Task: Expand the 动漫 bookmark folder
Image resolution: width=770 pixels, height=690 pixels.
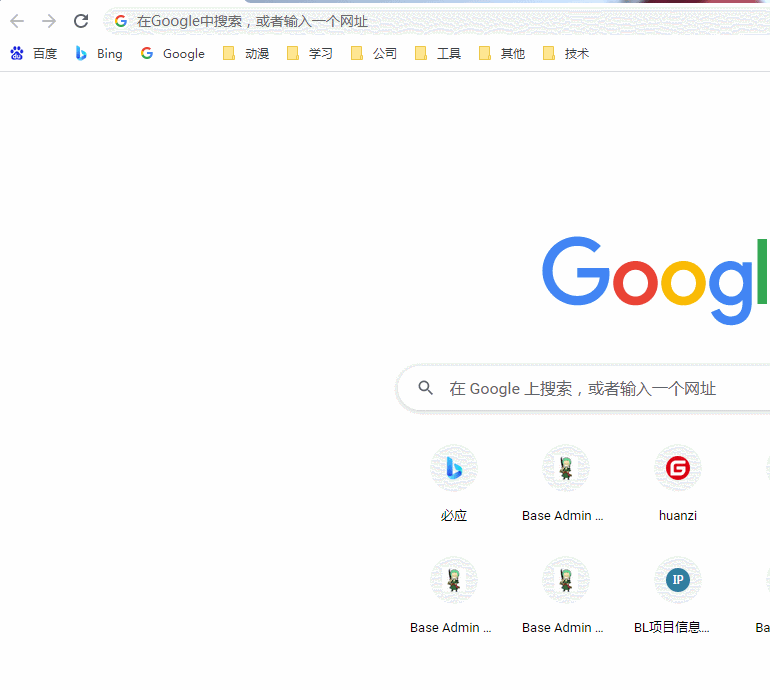Action: (246, 54)
